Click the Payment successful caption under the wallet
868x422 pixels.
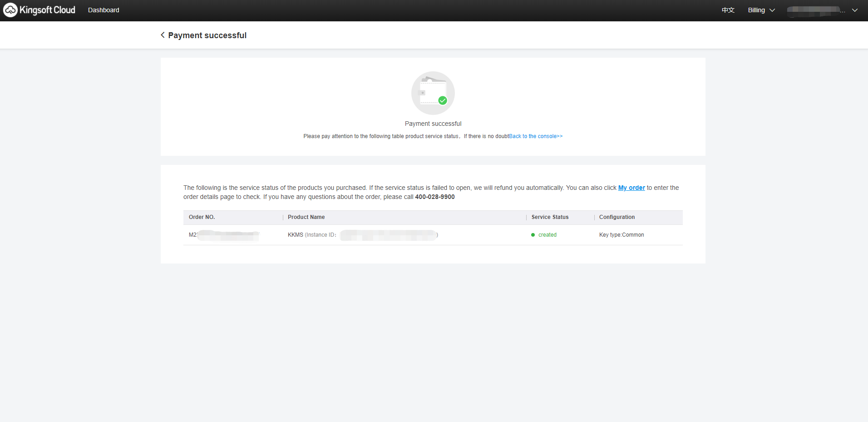coord(433,124)
